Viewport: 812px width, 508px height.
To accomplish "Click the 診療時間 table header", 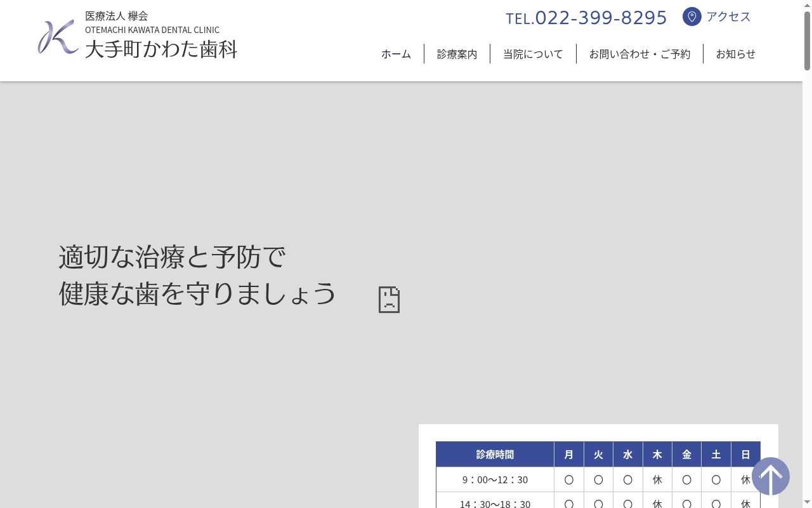I will [495, 454].
